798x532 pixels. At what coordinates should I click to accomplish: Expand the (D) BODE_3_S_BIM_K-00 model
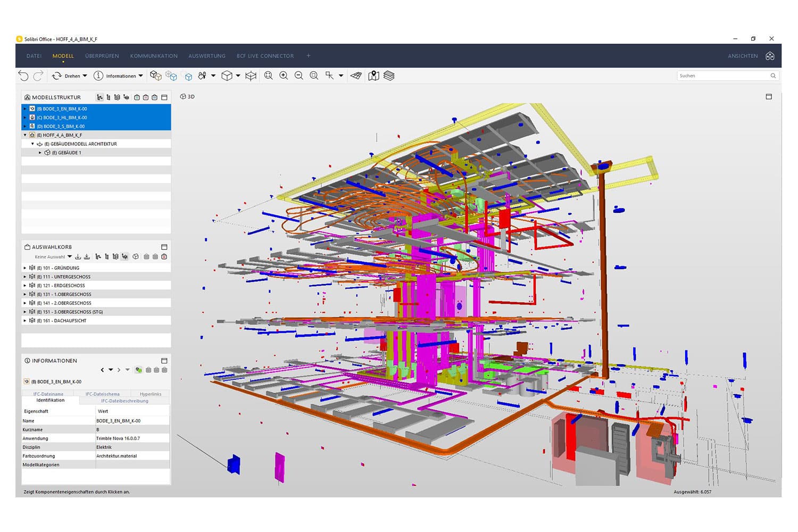[25, 126]
